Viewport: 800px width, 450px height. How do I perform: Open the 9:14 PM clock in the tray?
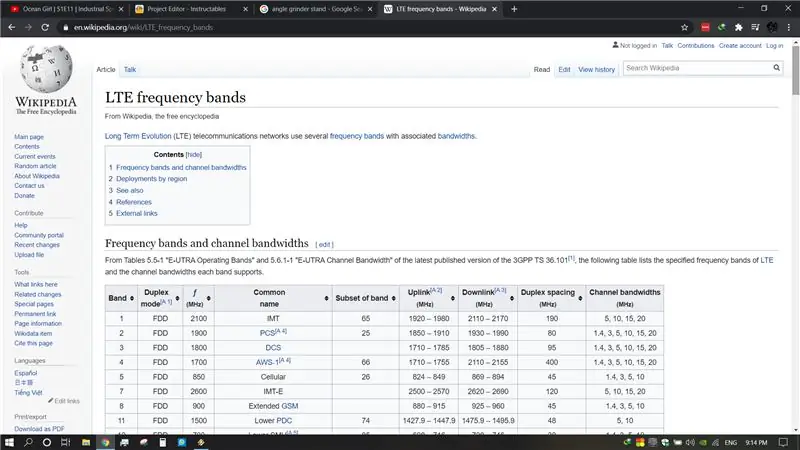coord(756,442)
